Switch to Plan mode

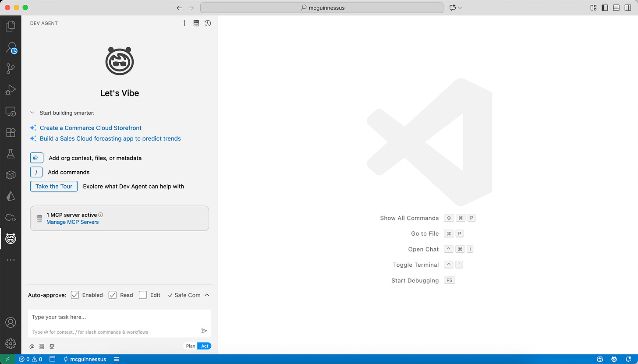191,346
